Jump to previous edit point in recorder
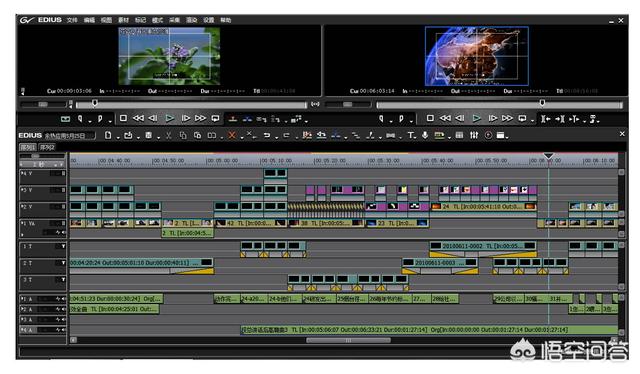This screenshot has height=374, width=640. coord(546,119)
